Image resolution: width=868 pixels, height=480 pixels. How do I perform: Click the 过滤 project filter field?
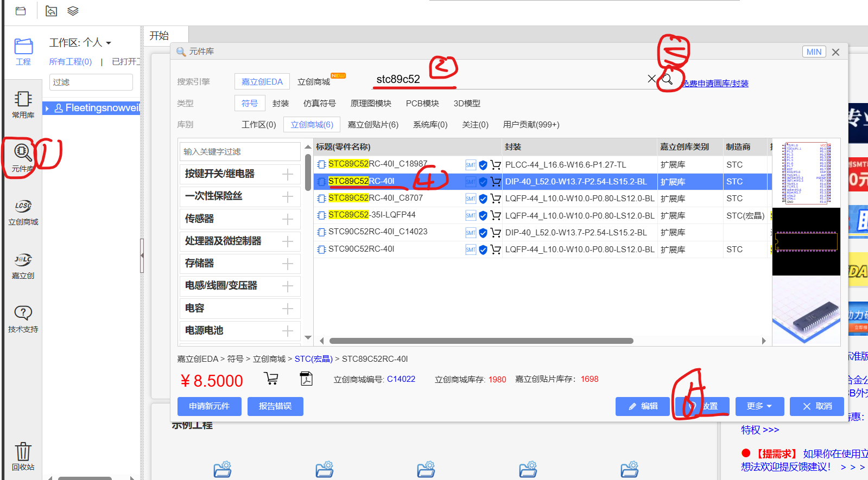click(x=91, y=82)
